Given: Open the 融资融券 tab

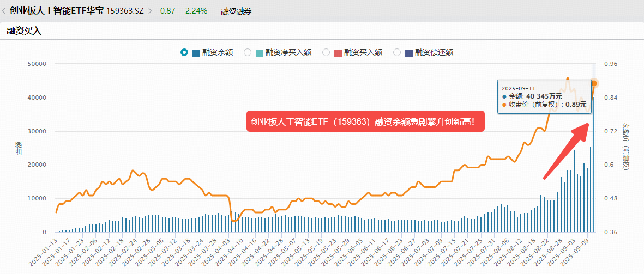Looking at the screenshot, I should pos(236,11).
